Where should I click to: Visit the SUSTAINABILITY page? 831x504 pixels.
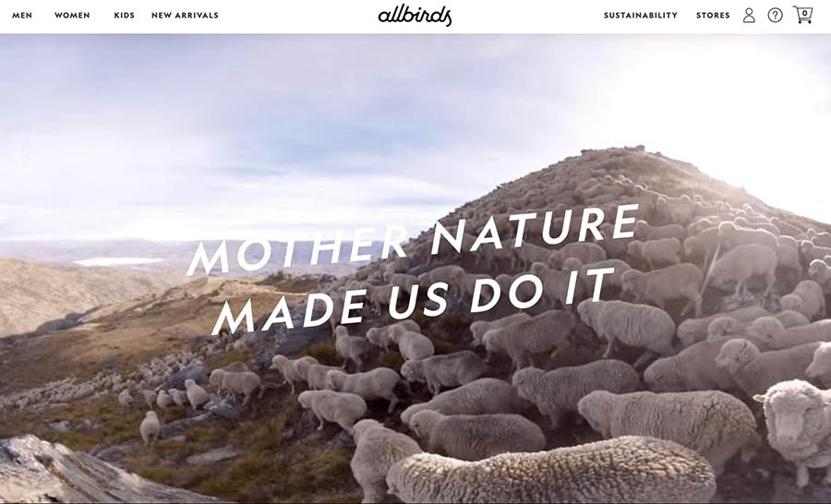coord(641,16)
